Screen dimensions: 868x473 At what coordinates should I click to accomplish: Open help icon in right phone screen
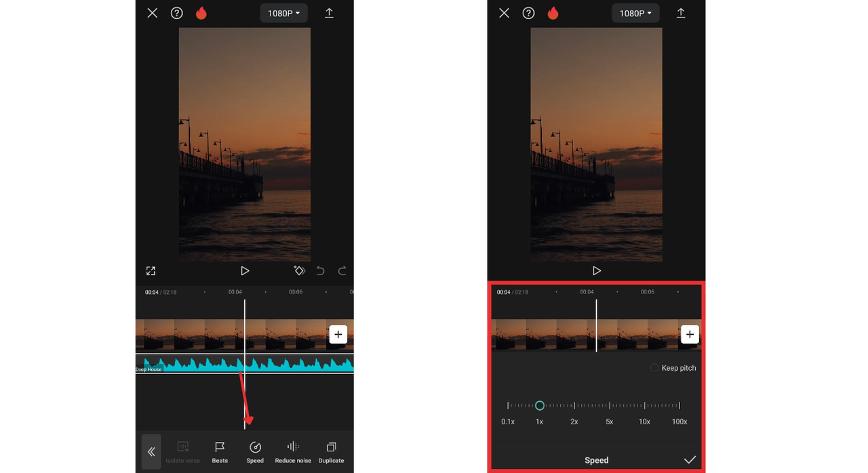pyautogui.click(x=529, y=13)
